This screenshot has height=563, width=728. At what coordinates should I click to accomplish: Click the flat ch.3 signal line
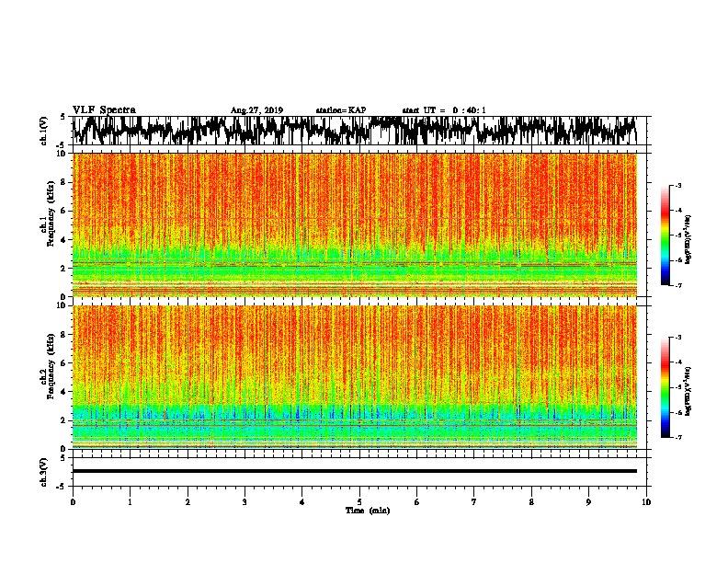click(x=355, y=471)
